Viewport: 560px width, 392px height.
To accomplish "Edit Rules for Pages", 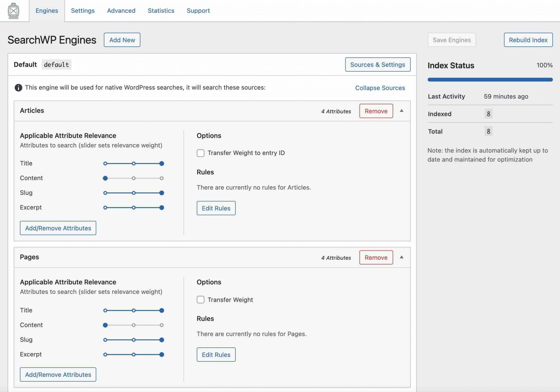I will tap(216, 355).
